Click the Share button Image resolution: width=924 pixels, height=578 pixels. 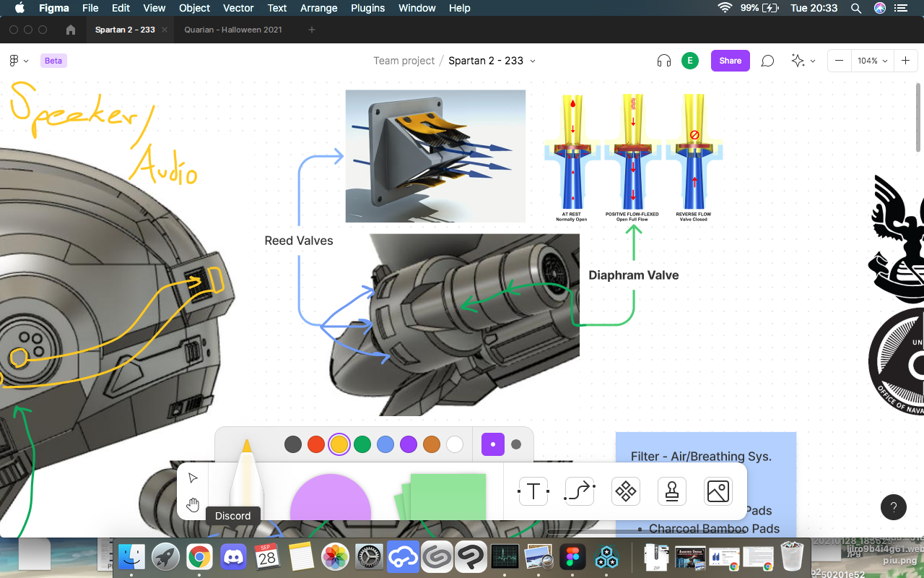(x=730, y=61)
